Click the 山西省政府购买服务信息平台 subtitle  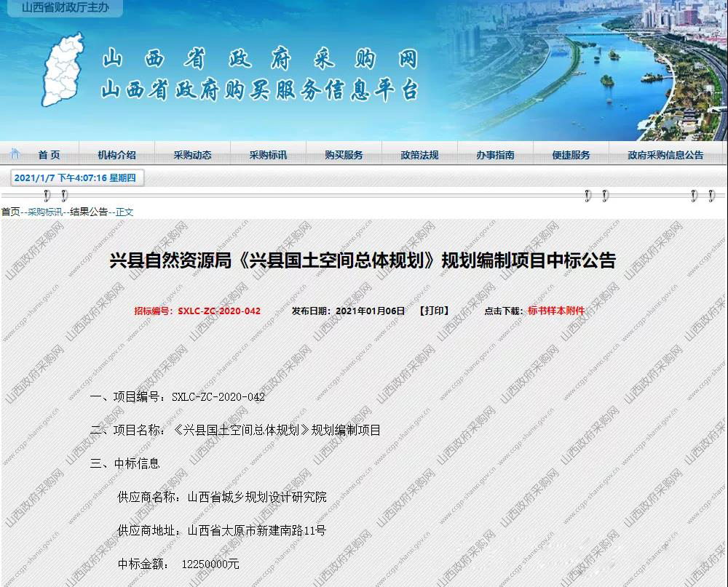click(x=260, y=89)
